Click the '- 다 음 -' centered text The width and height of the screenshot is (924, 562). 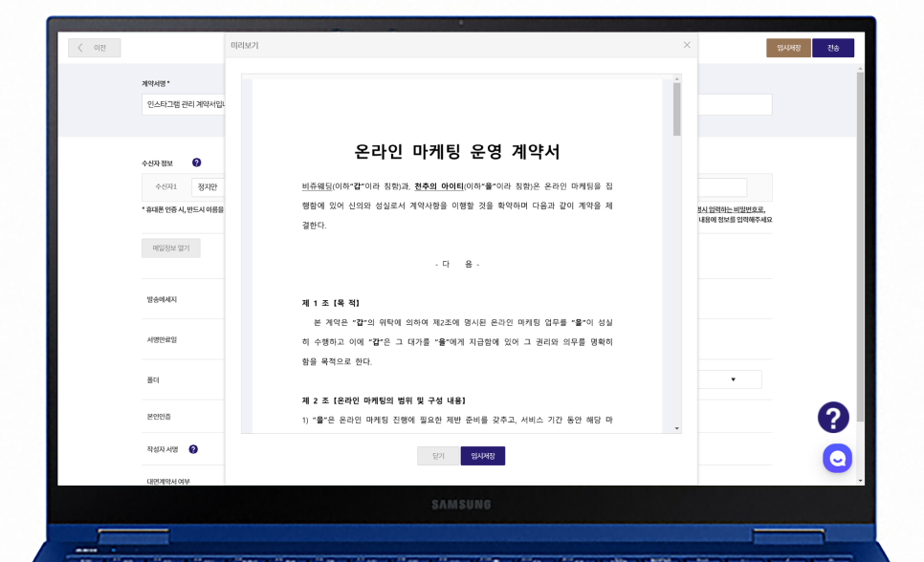point(456,264)
